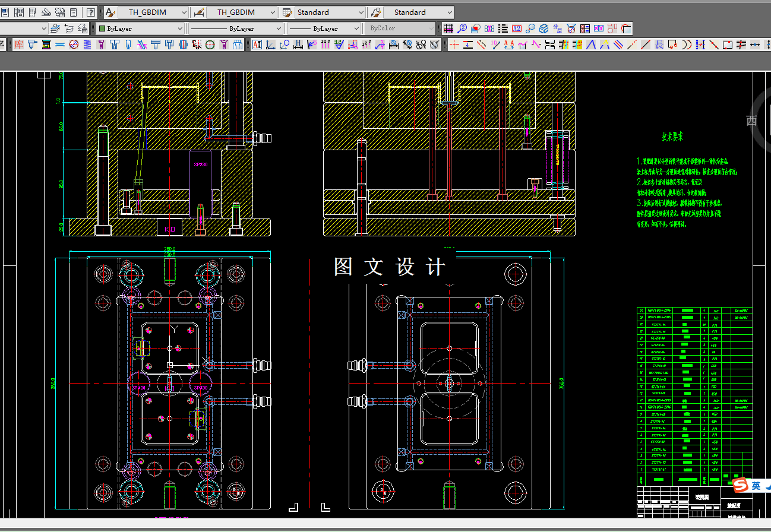Open the 分层 layer separation tool
The width and height of the screenshot is (771, 532).
click(558, 28)
